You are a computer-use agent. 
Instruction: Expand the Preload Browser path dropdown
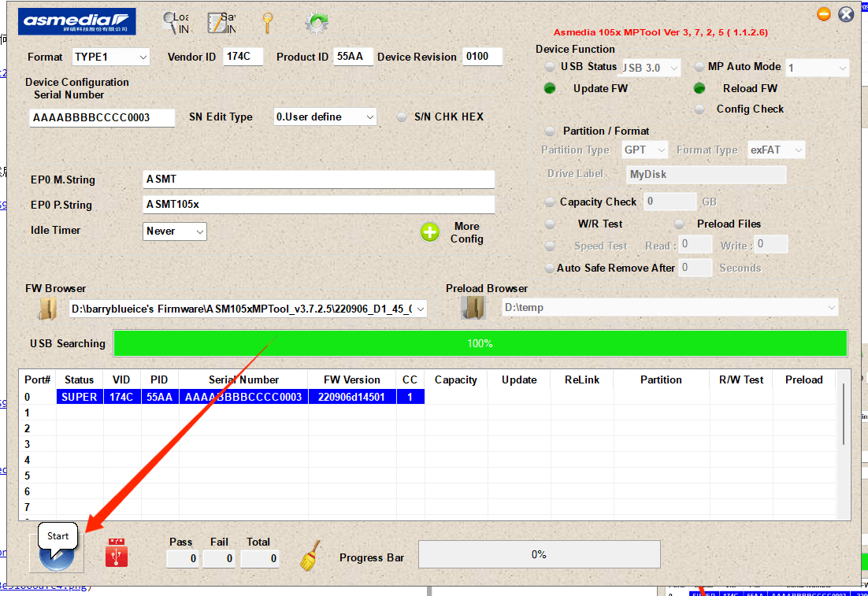(x=831, y=308)
